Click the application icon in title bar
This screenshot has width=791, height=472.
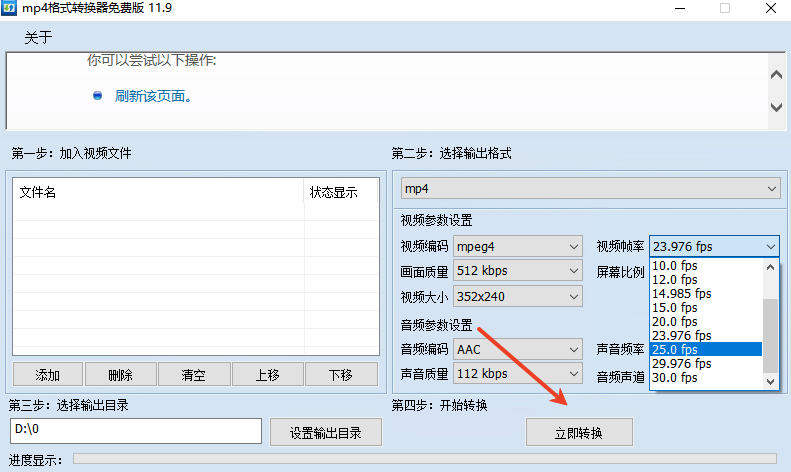[x=9, y=8]
